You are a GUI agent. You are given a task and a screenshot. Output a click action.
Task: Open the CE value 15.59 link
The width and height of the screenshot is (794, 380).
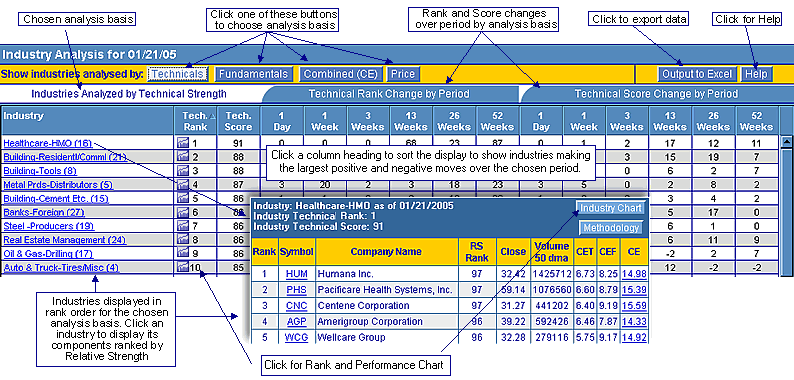634,306
